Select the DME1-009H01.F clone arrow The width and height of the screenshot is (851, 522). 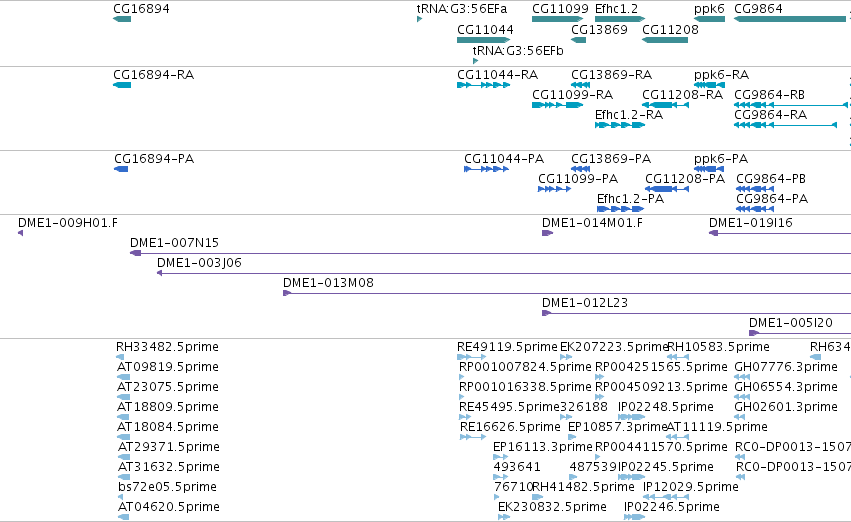coord(21,233)
